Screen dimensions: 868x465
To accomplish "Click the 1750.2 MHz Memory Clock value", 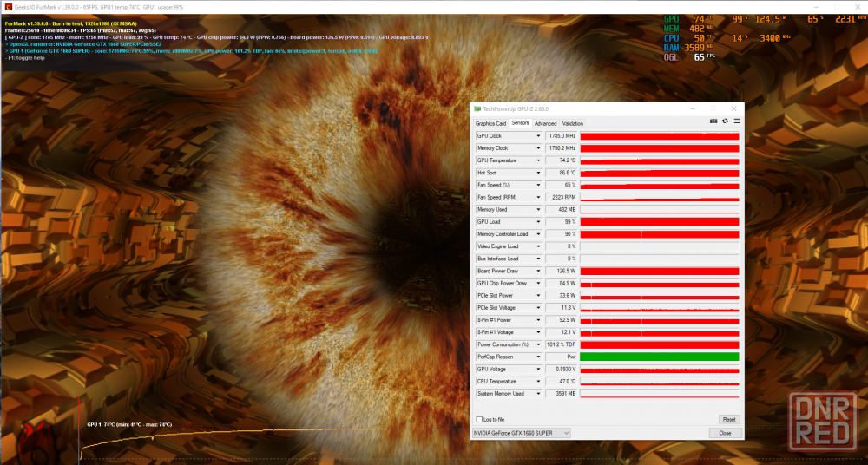I will coord(562,148).
